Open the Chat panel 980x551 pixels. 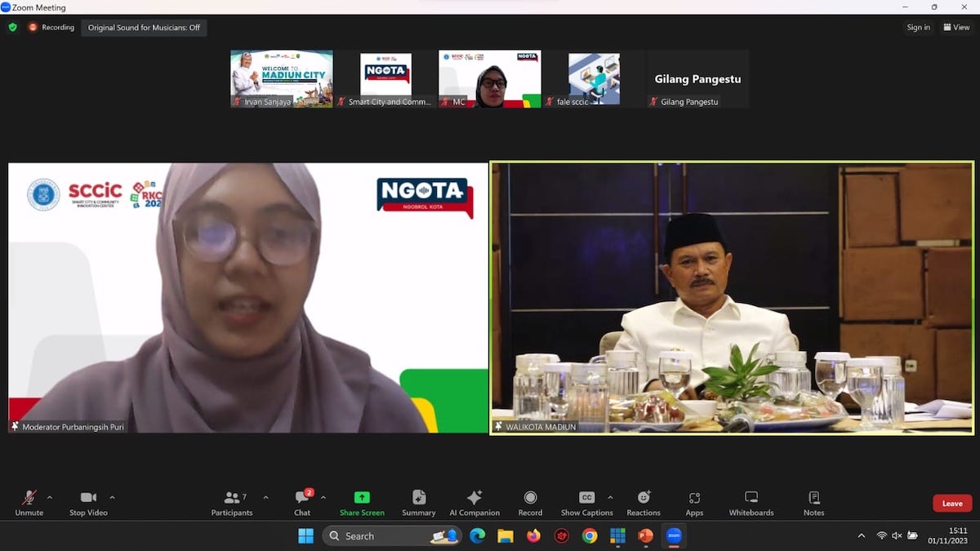(302, 502)
